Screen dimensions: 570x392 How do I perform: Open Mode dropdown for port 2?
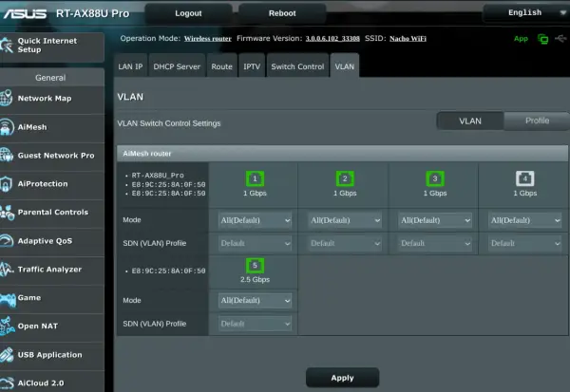coord(345,220)
